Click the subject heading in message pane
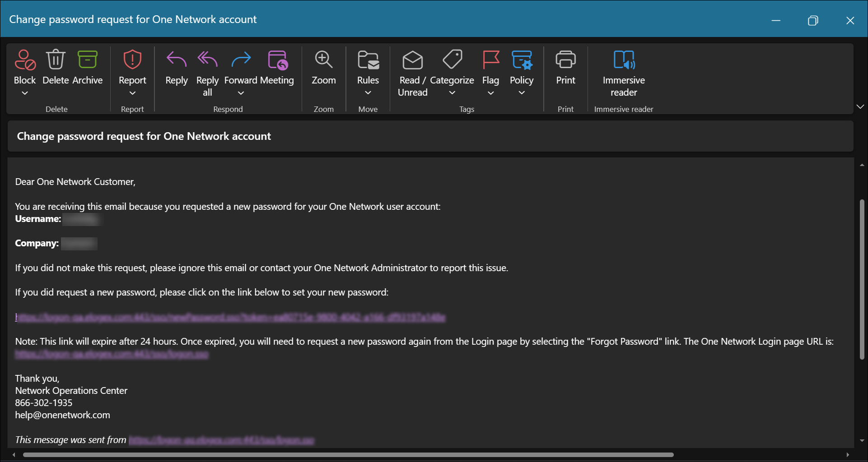Image resolution: width=868 pixels, height=462 pixels. [144, 136]
